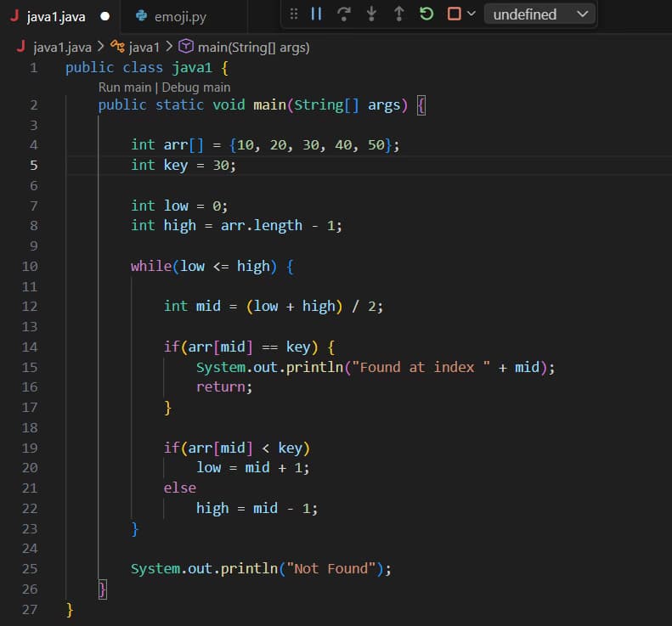Click the Step Over debug icon

(344, 14)
